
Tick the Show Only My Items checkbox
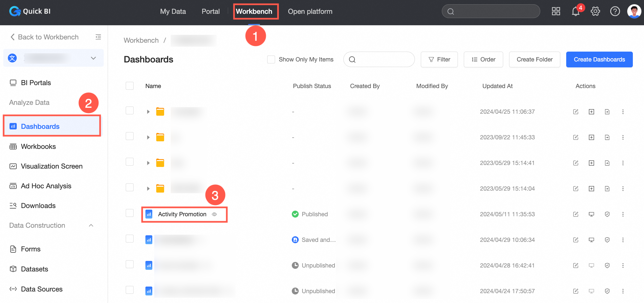[x=271, y=59]
